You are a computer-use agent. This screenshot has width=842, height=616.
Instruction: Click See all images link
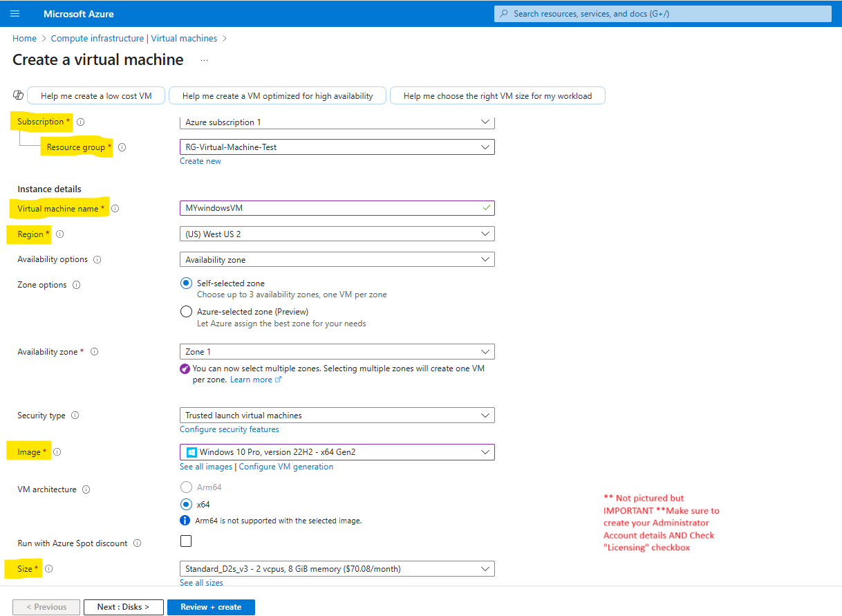tap(206, 467)
